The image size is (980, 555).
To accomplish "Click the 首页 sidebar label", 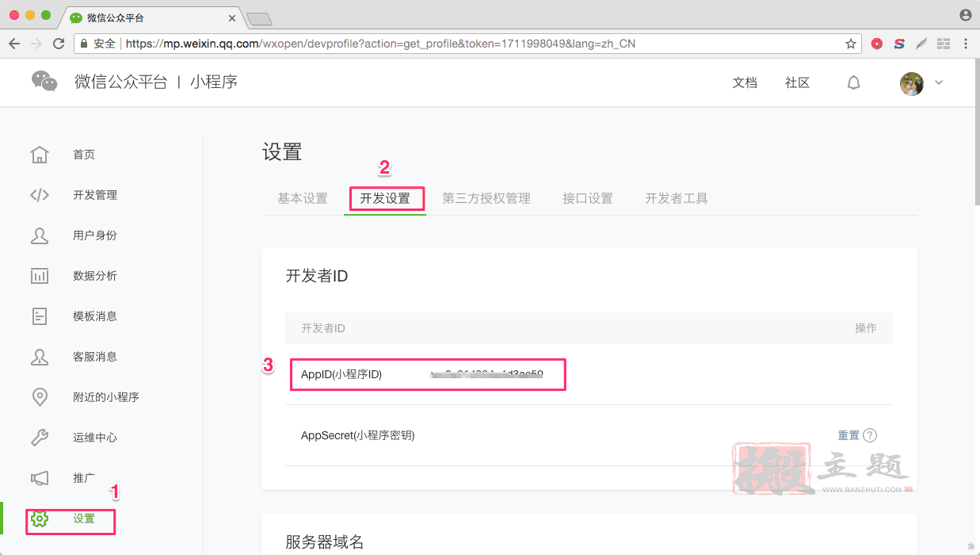I will (x=84, y=155).
